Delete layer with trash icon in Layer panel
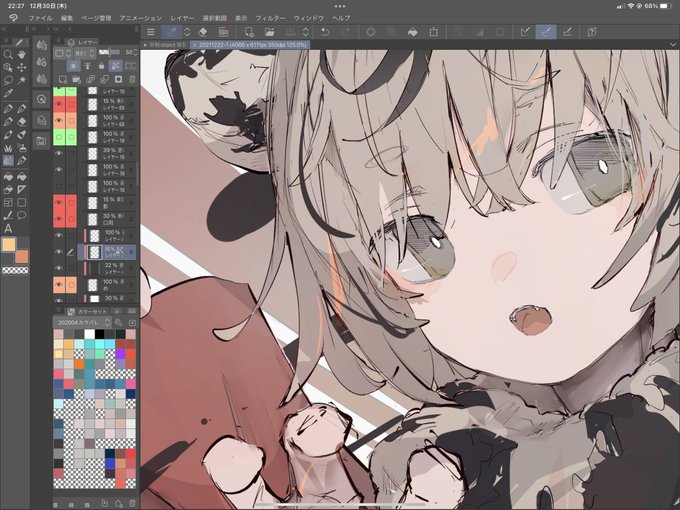The height and width of the screenshot is (510, 680). pyautogui.click(x=132, y=79)
